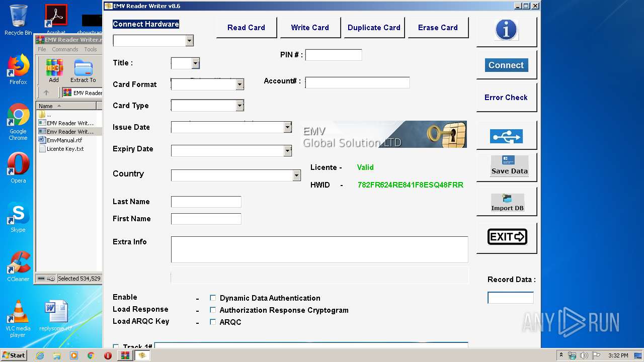Image resolution: width=644 pixels, height=362 pixels.
Task: Click the Last Name input field
Action: point(206,202)
